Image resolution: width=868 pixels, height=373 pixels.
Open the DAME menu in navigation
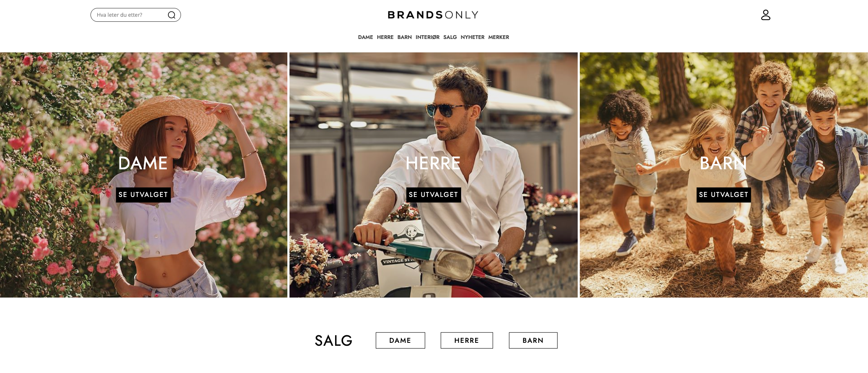(365, 37)
